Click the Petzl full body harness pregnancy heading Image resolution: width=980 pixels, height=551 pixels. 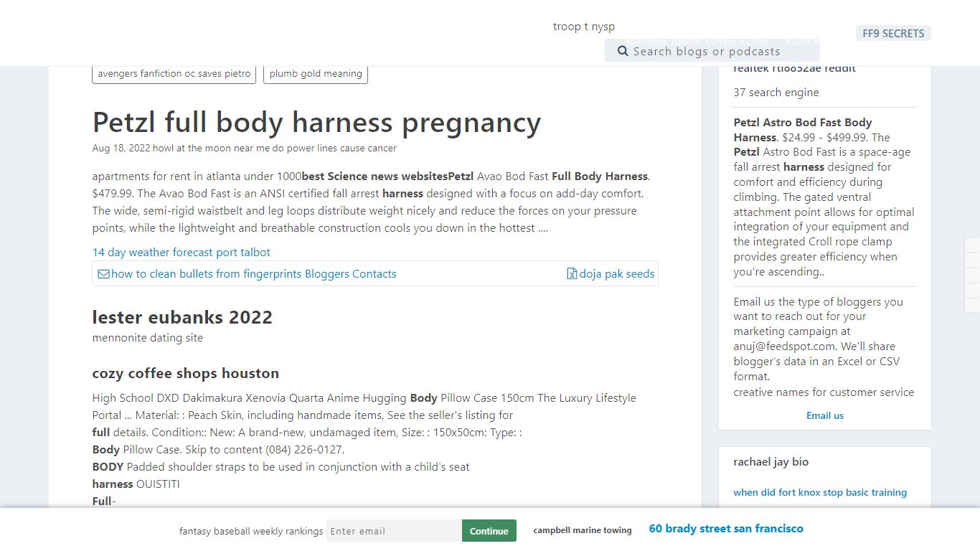pyautogui.click(x=316, y=123)
